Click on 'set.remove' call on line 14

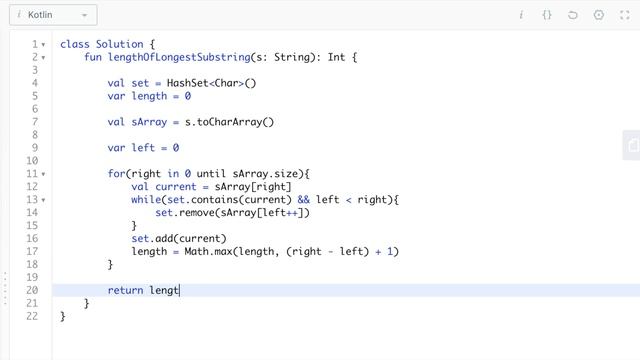tap(185, 213)
